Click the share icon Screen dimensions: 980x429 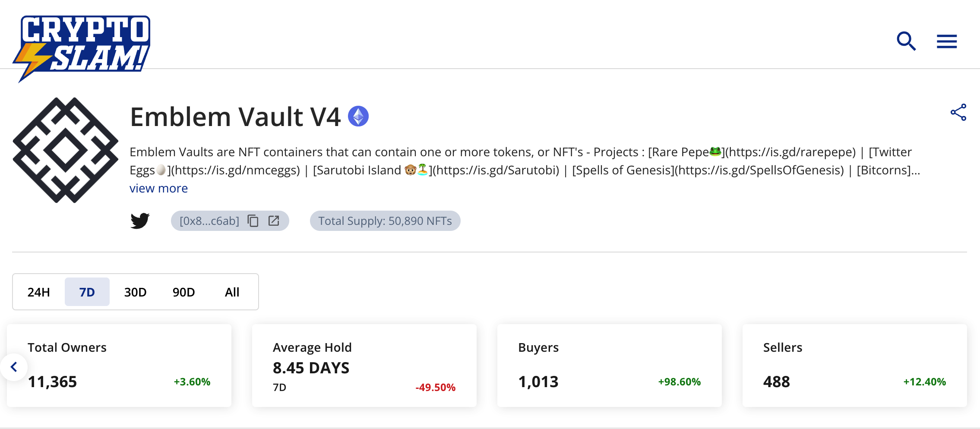(958, 112)
